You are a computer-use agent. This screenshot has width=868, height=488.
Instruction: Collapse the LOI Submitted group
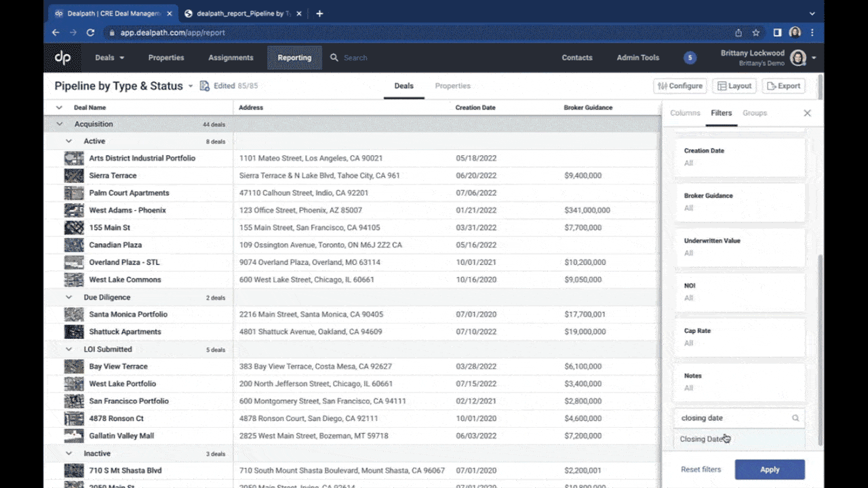click(x=68, y=349)
